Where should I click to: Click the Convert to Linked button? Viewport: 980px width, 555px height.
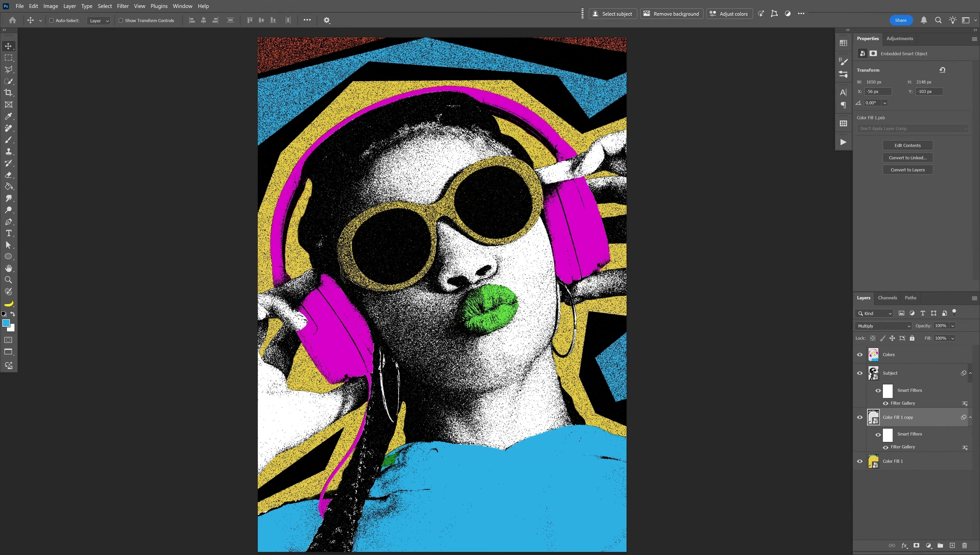tap(908, 157)
